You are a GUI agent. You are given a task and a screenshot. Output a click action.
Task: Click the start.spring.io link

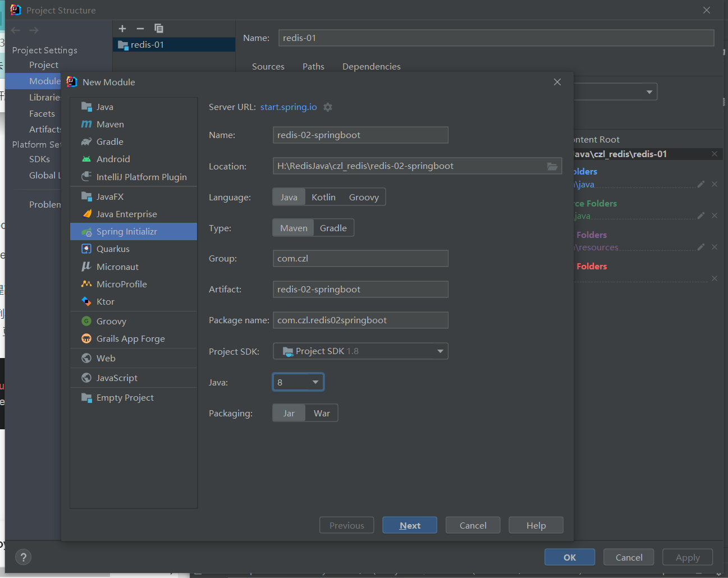[289, 107]
